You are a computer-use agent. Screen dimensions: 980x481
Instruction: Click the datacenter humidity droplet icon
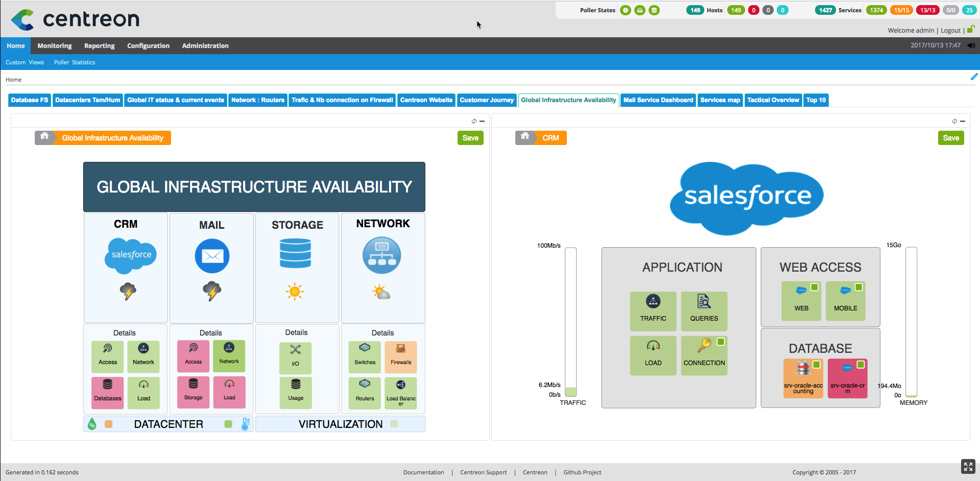tap(92, 424)
